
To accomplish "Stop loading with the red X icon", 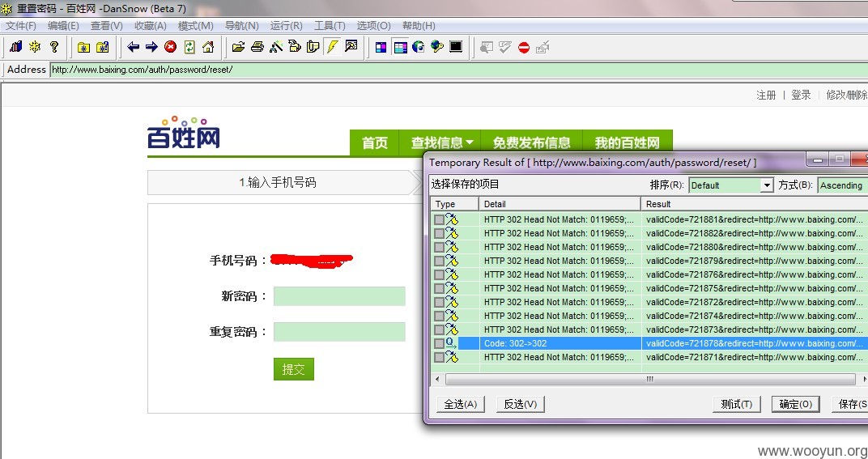I will [x=171, y=47].
